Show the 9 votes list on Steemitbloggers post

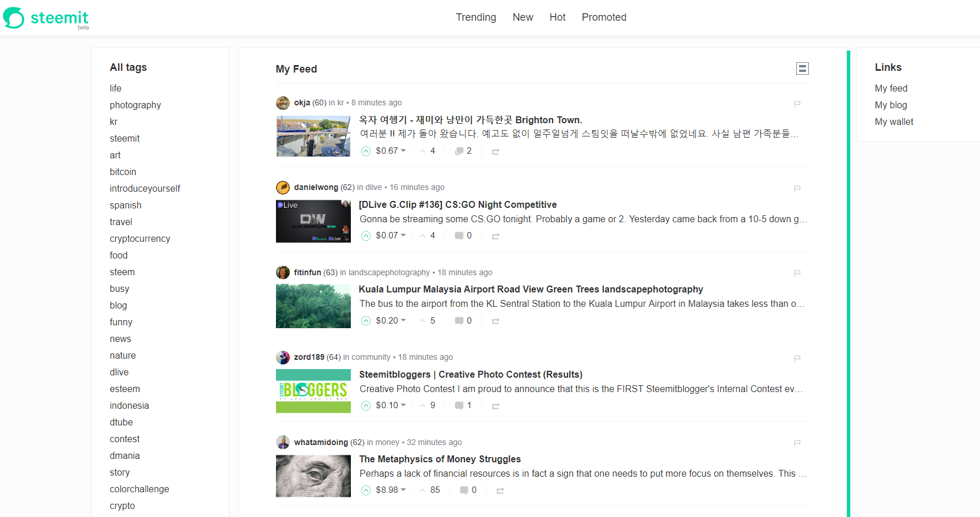click(x=427, y=405)
